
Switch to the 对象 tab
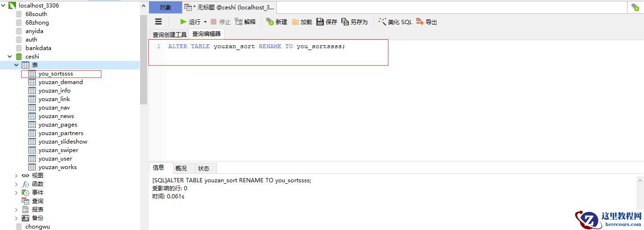point(165,8)
